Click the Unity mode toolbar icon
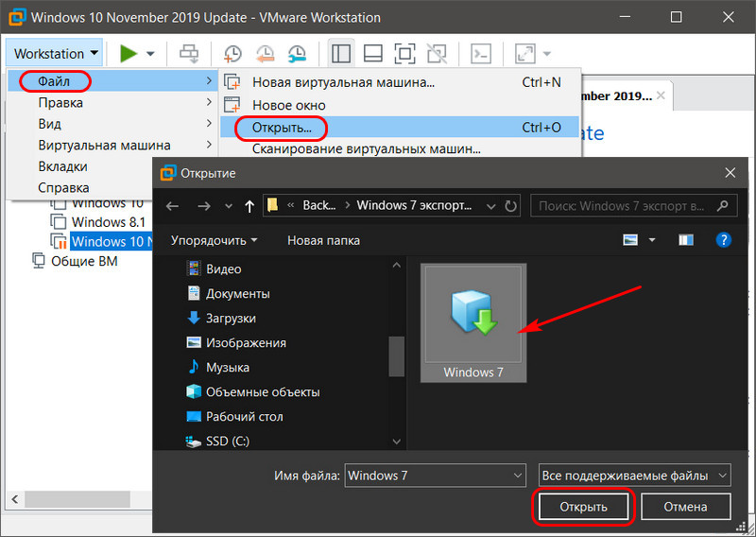 [x=437, y=53]
